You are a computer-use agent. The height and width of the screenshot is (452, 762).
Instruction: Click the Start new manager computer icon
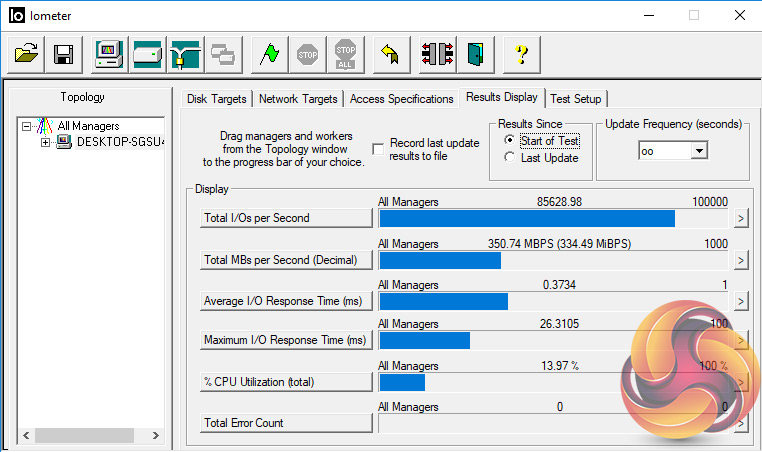pyautogui.click(x=109, y=56)
